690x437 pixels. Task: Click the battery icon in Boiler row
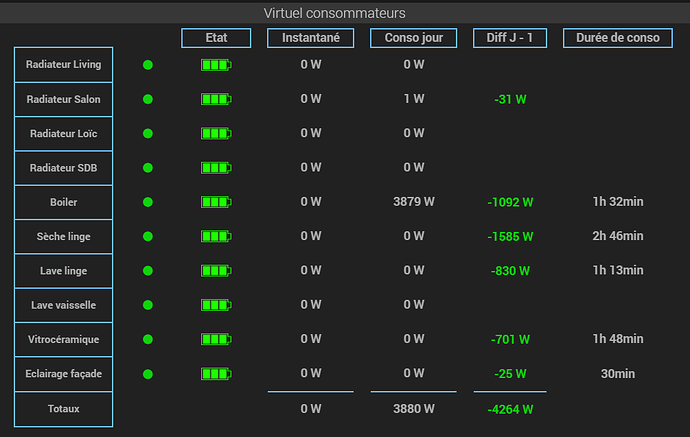pyautogui.click(x=216, y=202)
